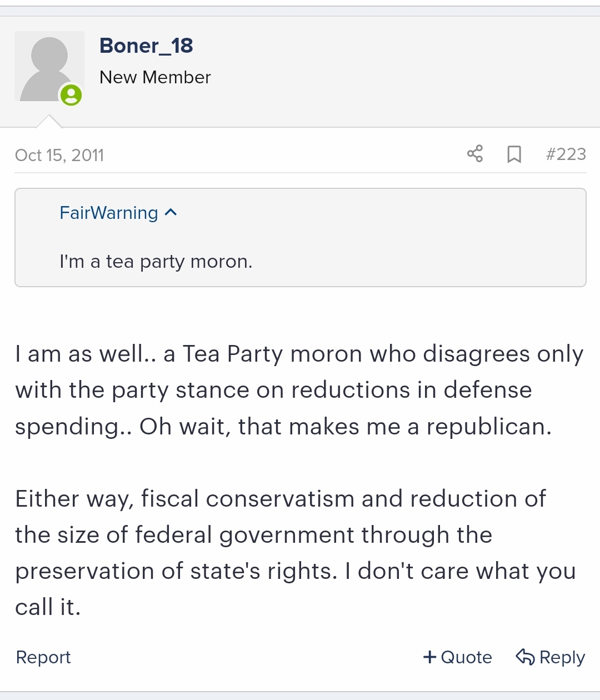Reply to Boner_18's post

pos(551,657)
